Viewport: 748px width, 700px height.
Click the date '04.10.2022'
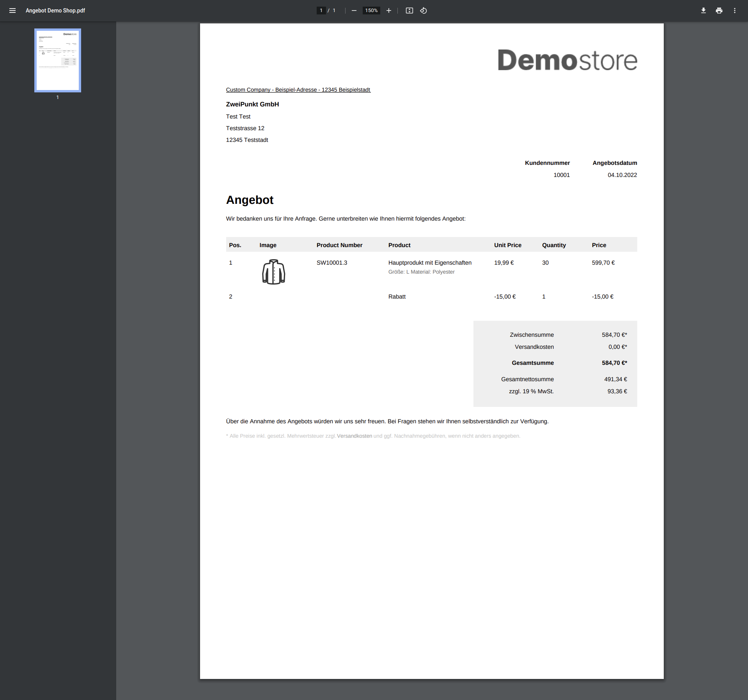pyautogui.click(x=622, y=175)
